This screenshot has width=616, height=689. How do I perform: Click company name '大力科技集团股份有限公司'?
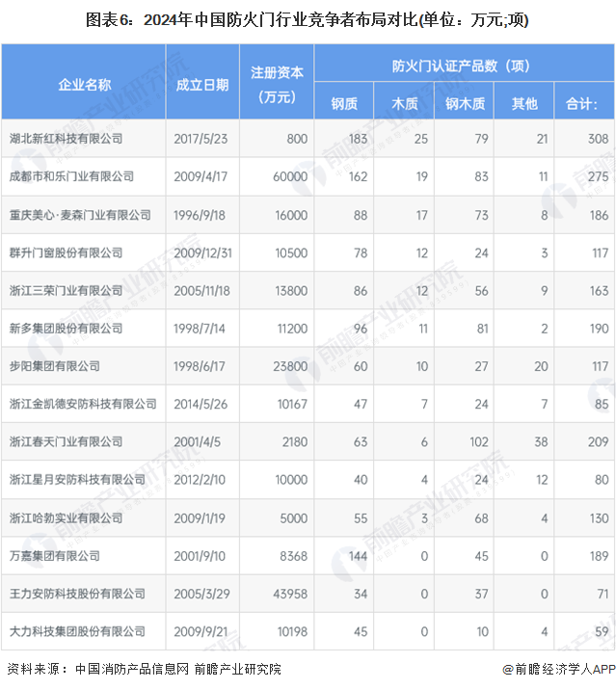(77, 632)
